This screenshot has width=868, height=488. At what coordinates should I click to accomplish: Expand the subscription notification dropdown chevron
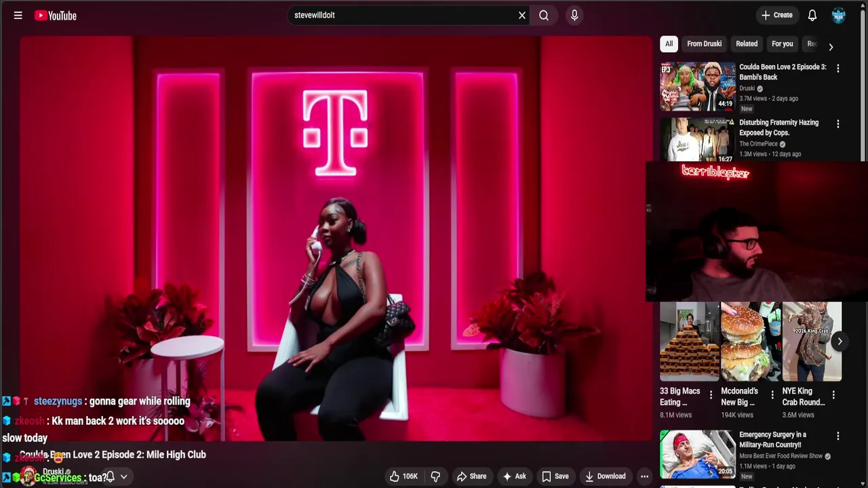click(123, 477)
